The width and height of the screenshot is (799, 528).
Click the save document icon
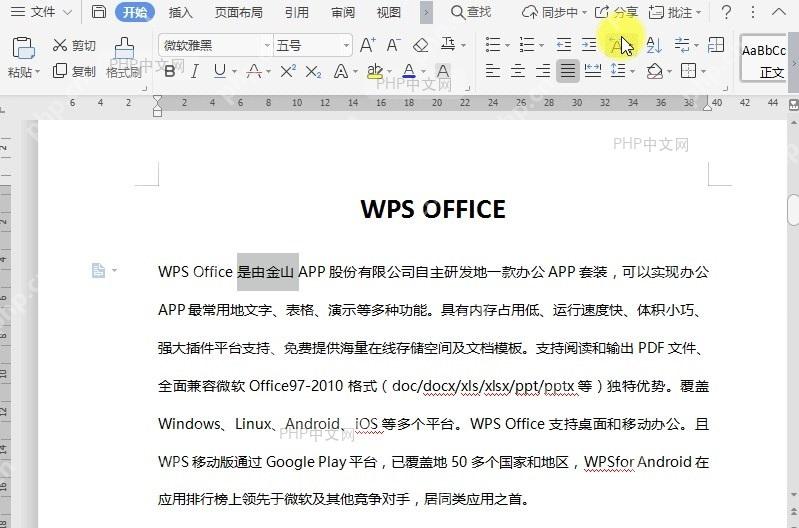98,12
